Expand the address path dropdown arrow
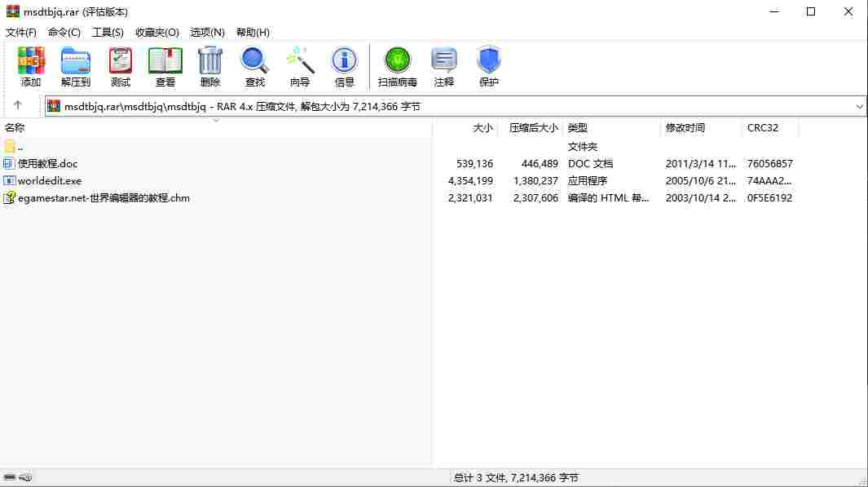 [859, 106]
